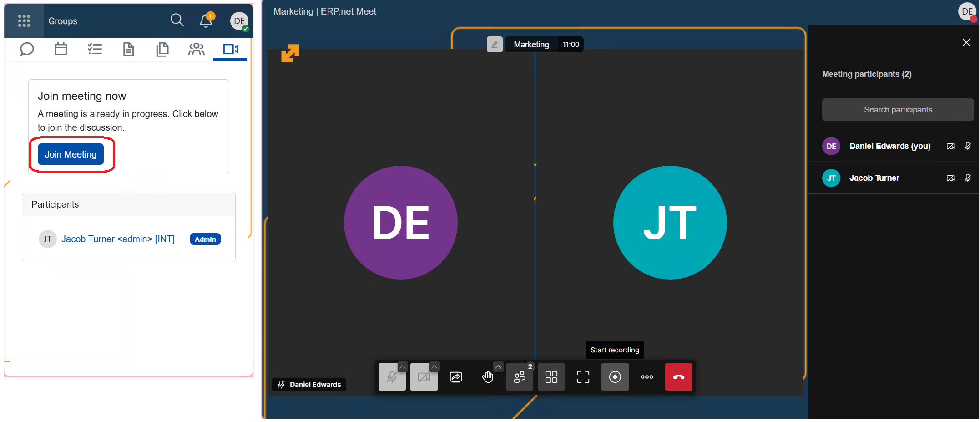
Task: Unmute the microphone
Action: [391, 377]
